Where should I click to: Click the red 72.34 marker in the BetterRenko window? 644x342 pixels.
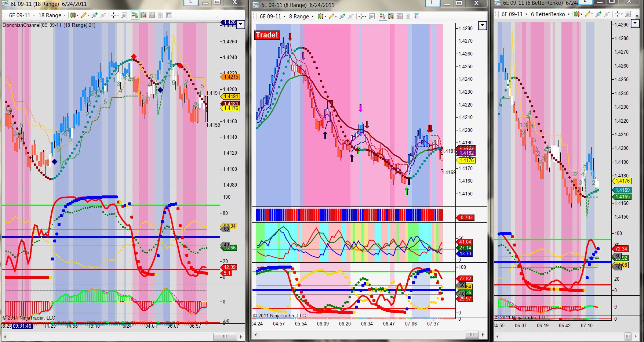tap(620, 249)
